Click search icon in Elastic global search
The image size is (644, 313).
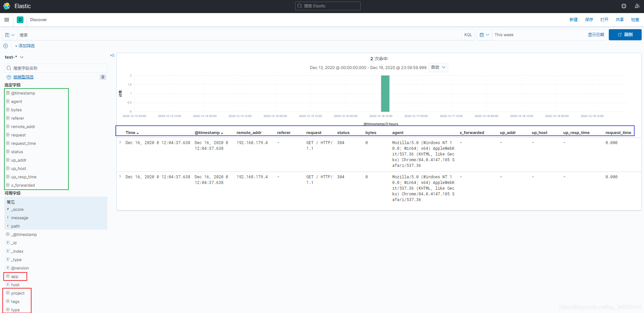point(300,6)
